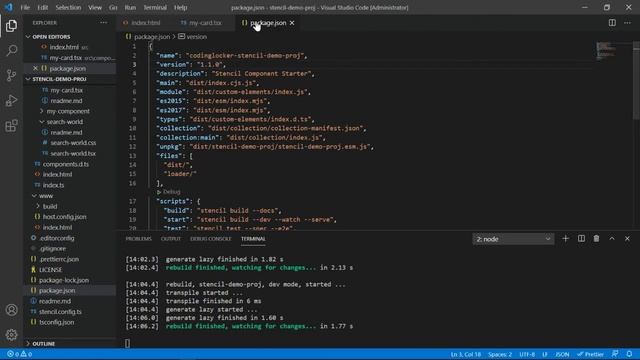
Task: Open search-world.tsx in the explorer
Action: point(73,153)
